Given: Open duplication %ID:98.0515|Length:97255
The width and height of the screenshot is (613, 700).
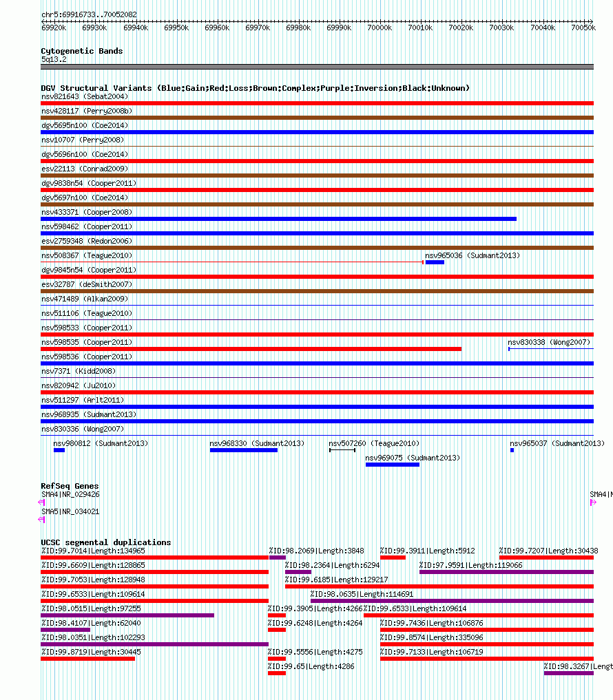Looking at the screenshot, I should [x=91, y=608].
